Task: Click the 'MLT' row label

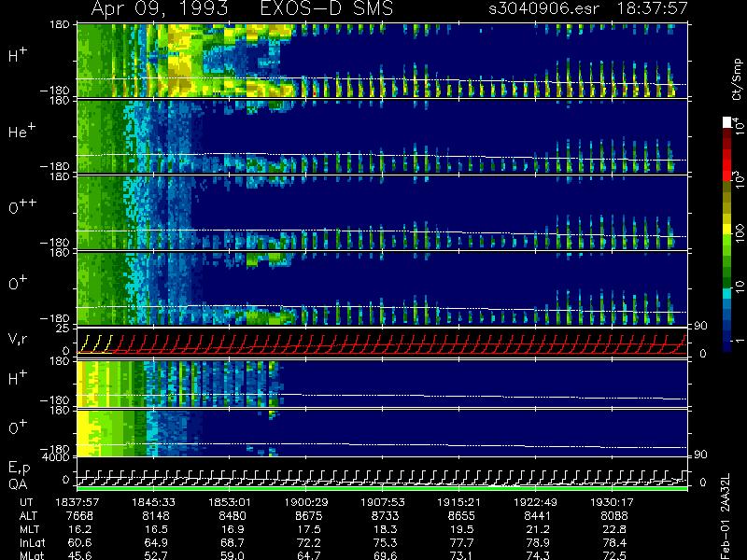Action: [x=30, y=529]
